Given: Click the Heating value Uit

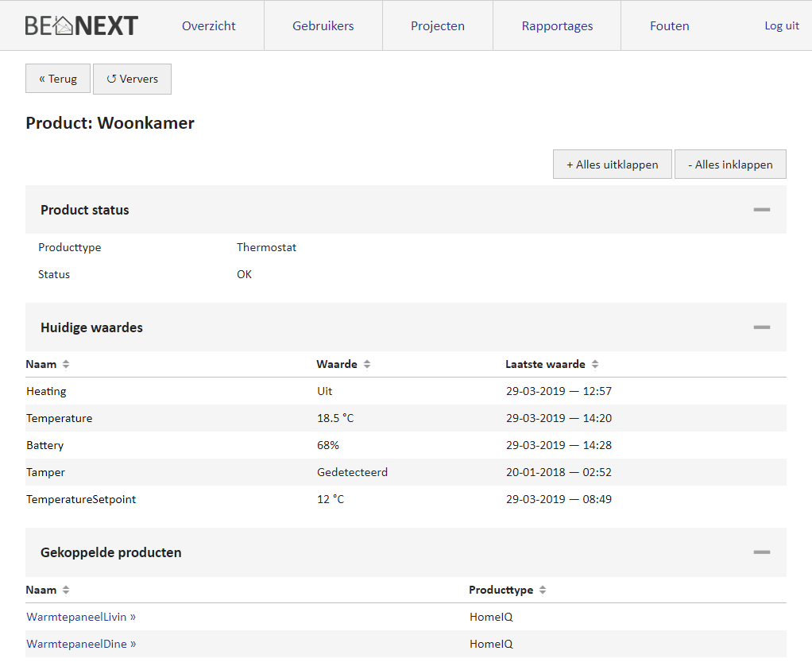Looking at the screenshot, I should [x=325, y=391].
